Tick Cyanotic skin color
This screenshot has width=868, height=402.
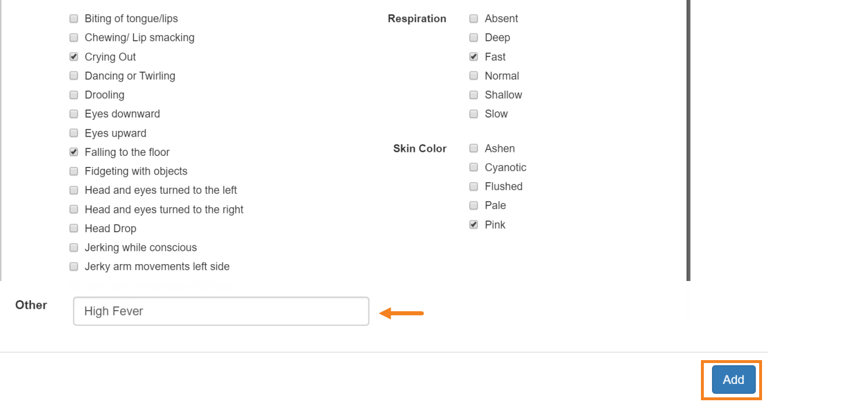click(474, 168)
